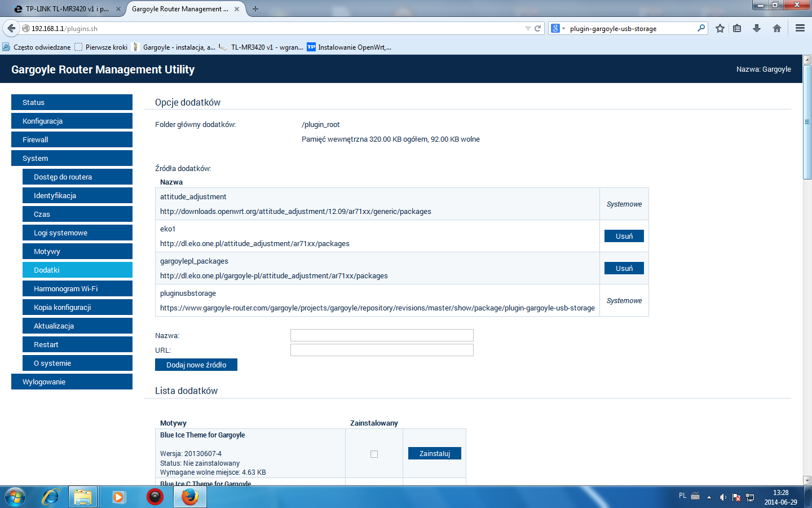Screen dimensions: 812x508
Task: Open the network tray icon
Action: 750,497
